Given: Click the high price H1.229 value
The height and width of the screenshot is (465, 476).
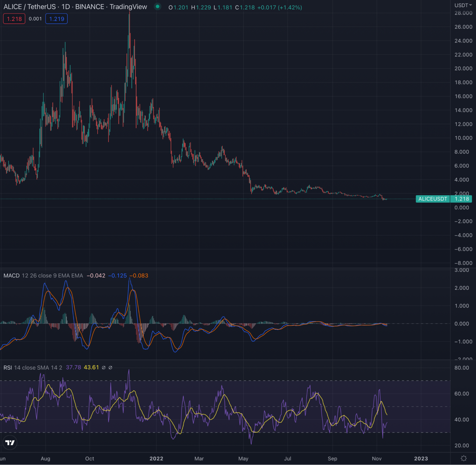Looking at the screenshot, I should coord(201,8).
